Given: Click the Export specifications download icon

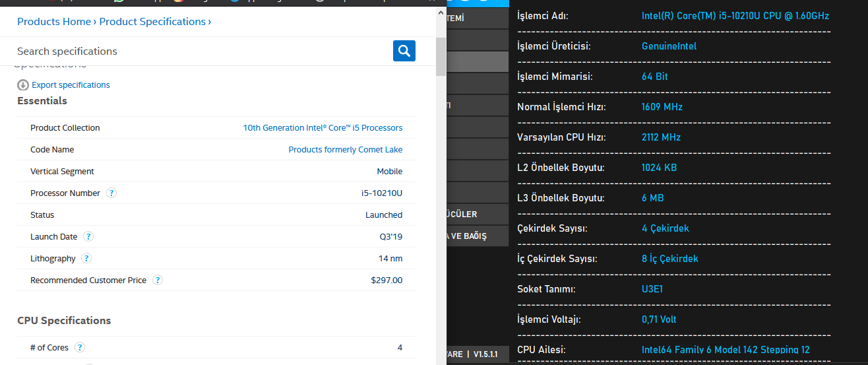Looking at the screenshot, I should (23, 85).
